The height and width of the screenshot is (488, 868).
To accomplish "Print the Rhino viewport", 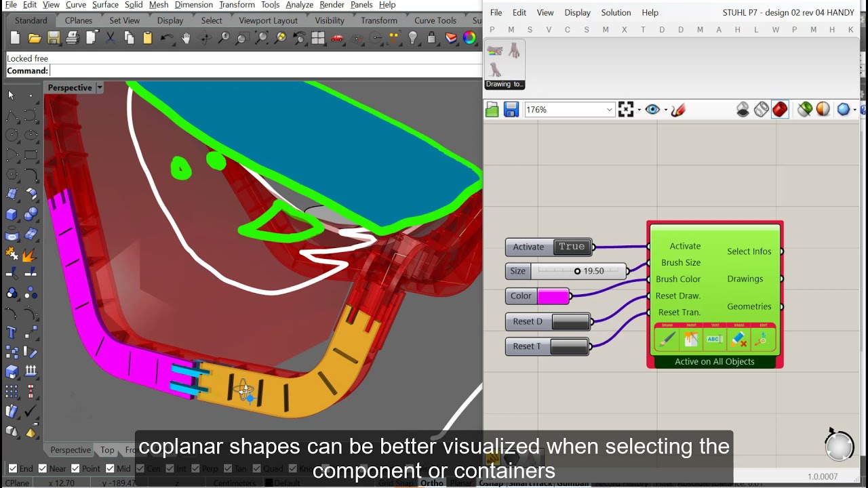I will 73,38.
